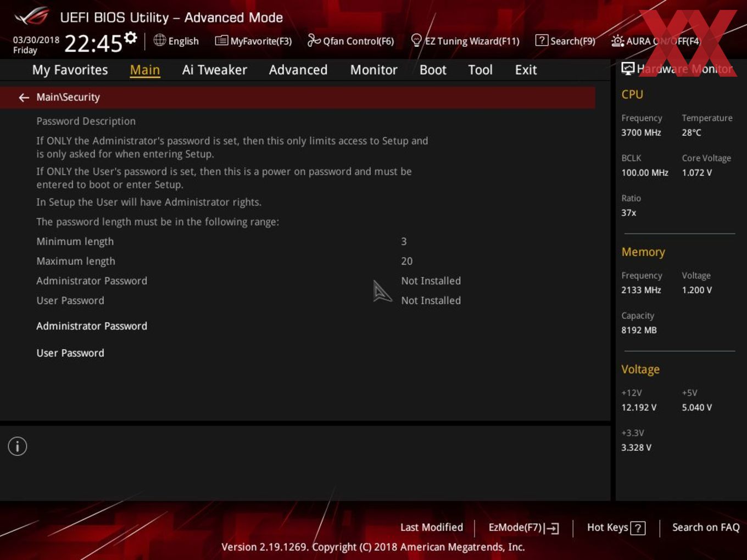
Task: Select the Main tab
Action: (x=145, y=70)
